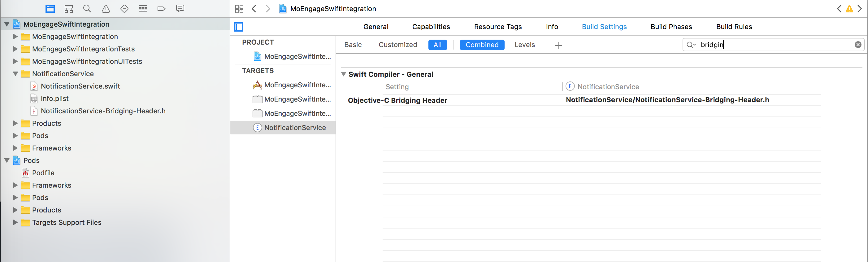Click in the bridgin search field
868x262 pixels.
pos(773,45)
